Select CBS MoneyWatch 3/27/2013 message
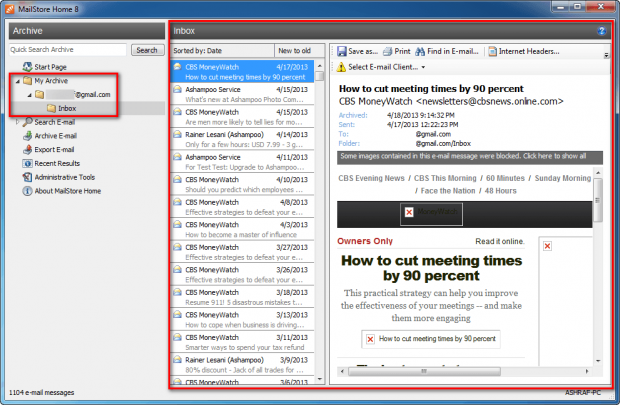620x405 pixels. pos(242,252)
